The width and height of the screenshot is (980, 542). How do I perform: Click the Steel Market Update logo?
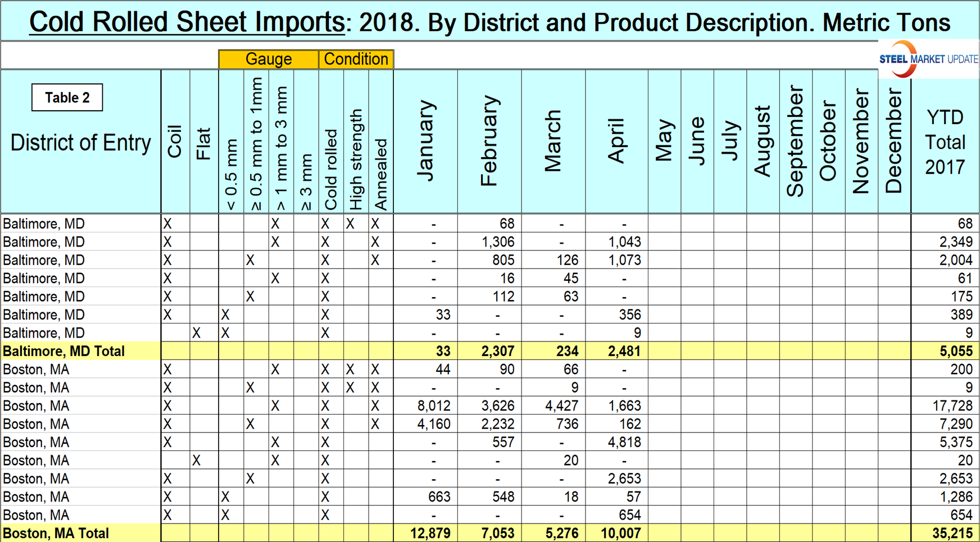[928, 59]
